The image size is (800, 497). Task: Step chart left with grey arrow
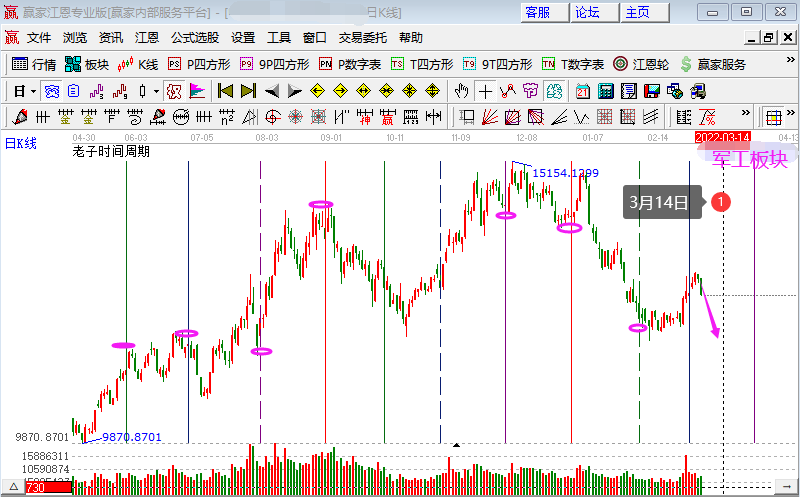point(272,91)
